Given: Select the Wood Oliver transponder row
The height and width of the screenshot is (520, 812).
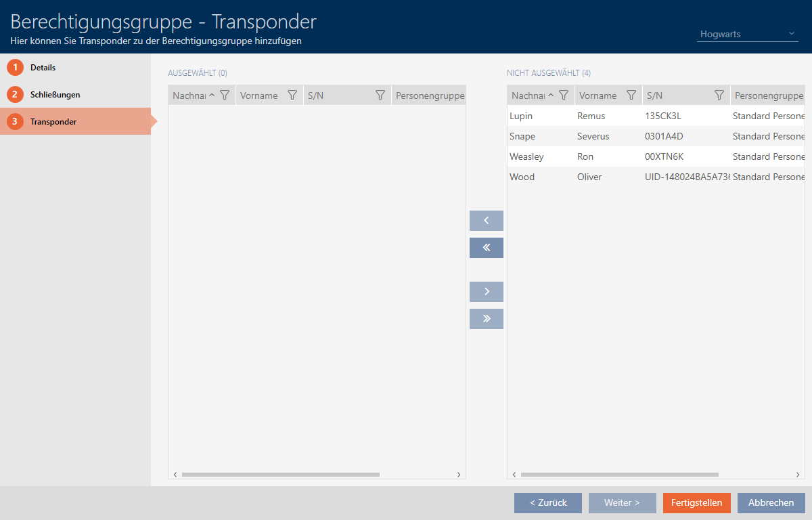Looking at the screenshot, I should (x=609, y=177).
